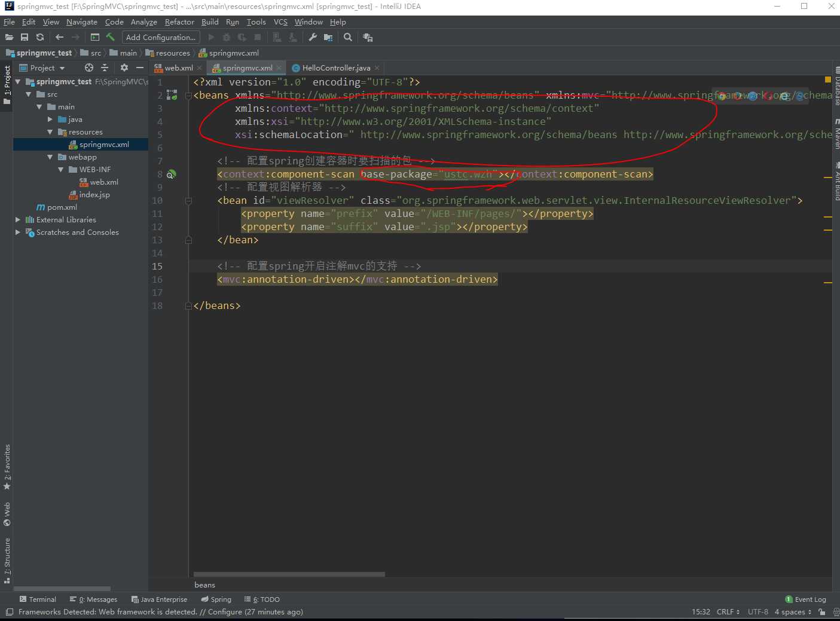Toggle the 1: Project tool window

[x=7, y=85]
